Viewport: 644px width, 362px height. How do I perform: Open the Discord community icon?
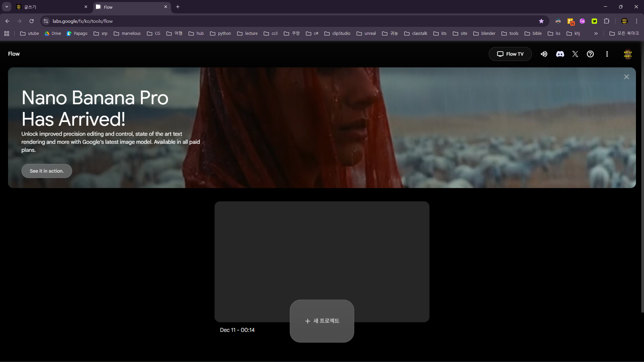pos(560,54)
